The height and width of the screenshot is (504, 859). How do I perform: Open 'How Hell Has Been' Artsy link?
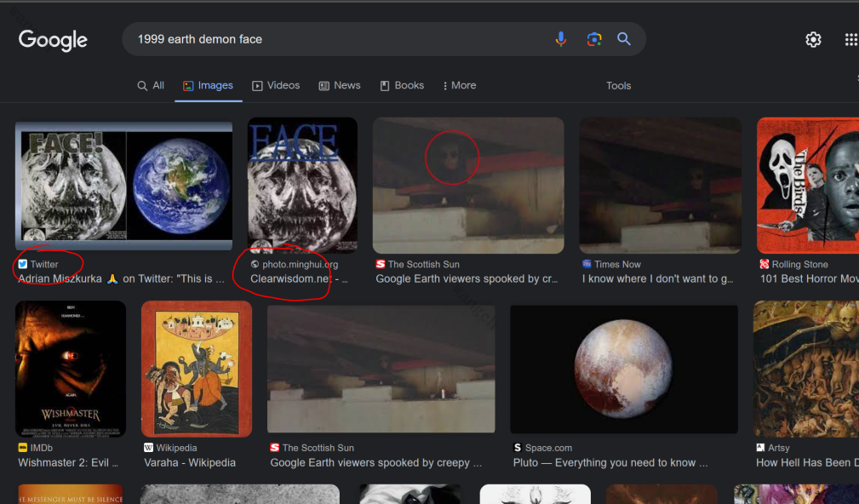[x=808, y=462]
